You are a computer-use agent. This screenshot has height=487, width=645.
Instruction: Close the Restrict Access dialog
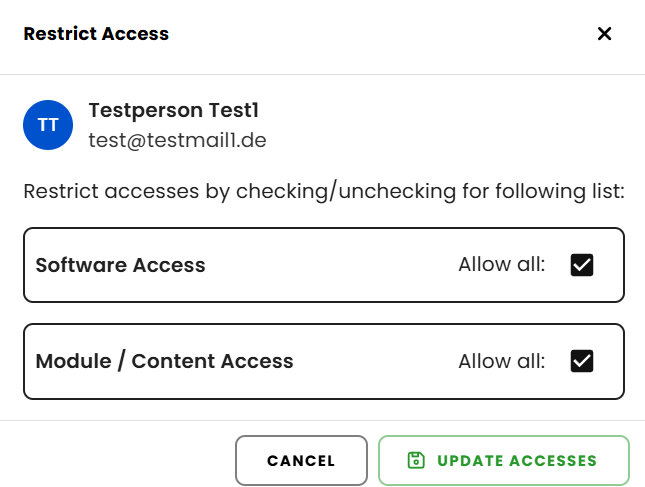pos(604,34)
